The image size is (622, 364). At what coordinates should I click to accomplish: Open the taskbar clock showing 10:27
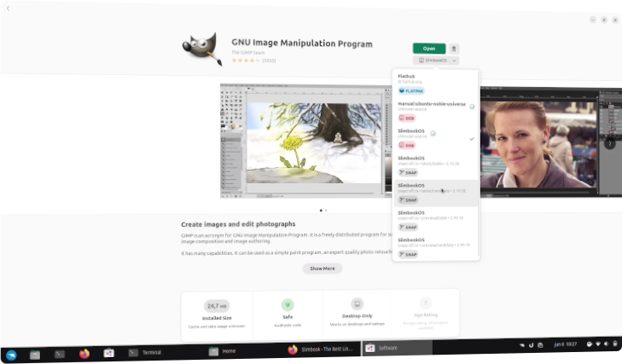tap(566, 344)
